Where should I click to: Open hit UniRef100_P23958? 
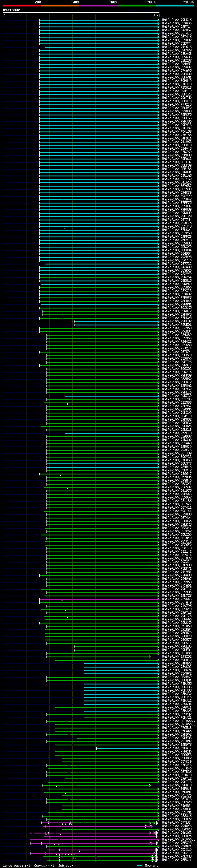177,328
